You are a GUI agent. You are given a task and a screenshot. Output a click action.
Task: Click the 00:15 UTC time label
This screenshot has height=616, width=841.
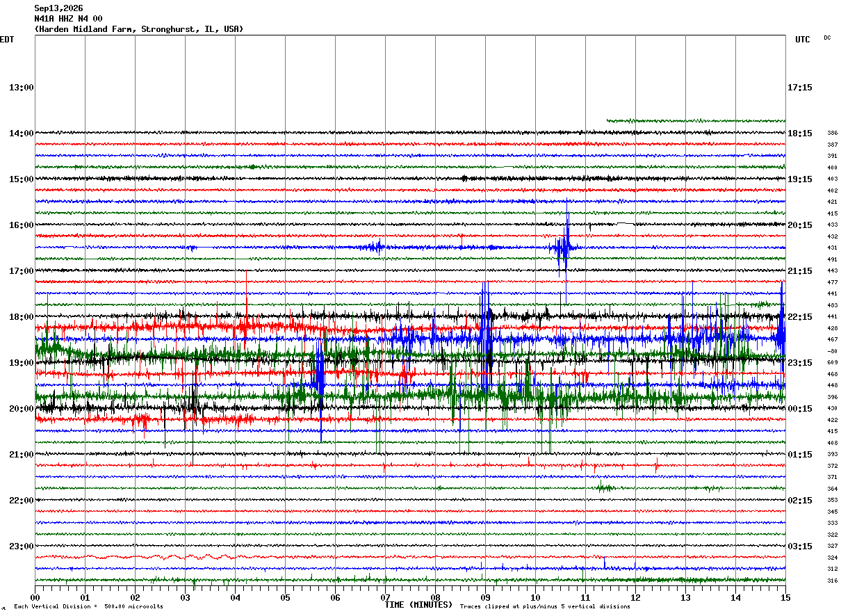point(800,409)
